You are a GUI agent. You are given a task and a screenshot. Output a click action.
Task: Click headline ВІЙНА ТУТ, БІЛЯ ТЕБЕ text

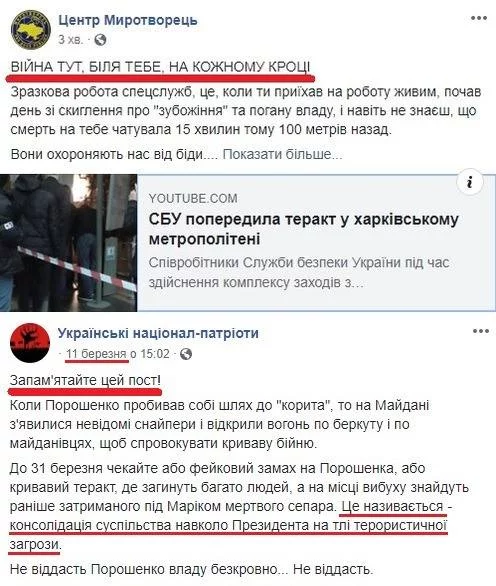[160, 67]
